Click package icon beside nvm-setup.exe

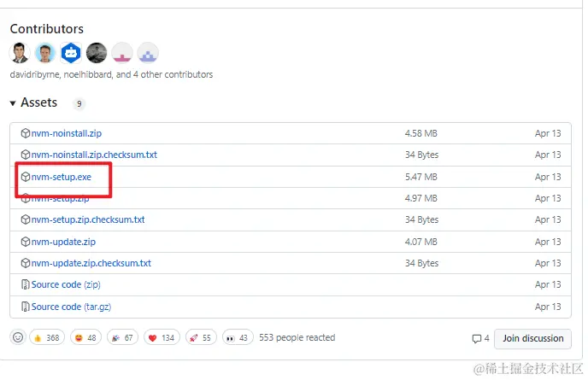click(25, 177)
